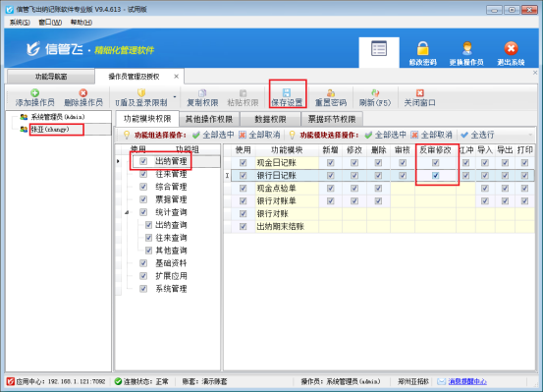This screenshot has height=392, width=543.
Task: Open the dropdown arrow after 全选行
Action: pos(530,135)
